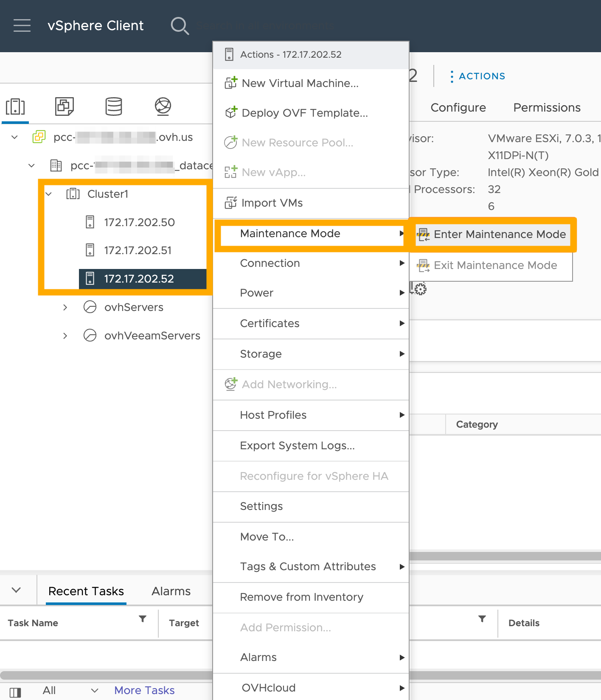Choose Export System Logs...
The width and height of the screenshot is (601, 700).
311,445
